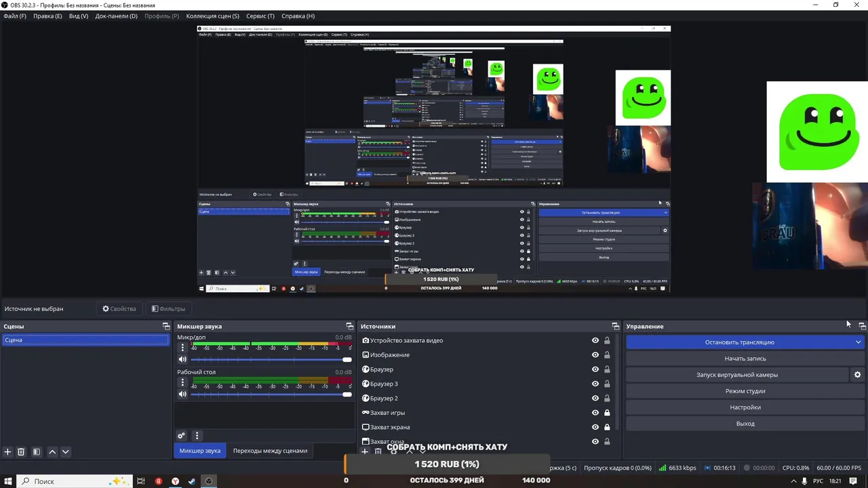Open Настройки from the controls panel

[x=745, y=407]
